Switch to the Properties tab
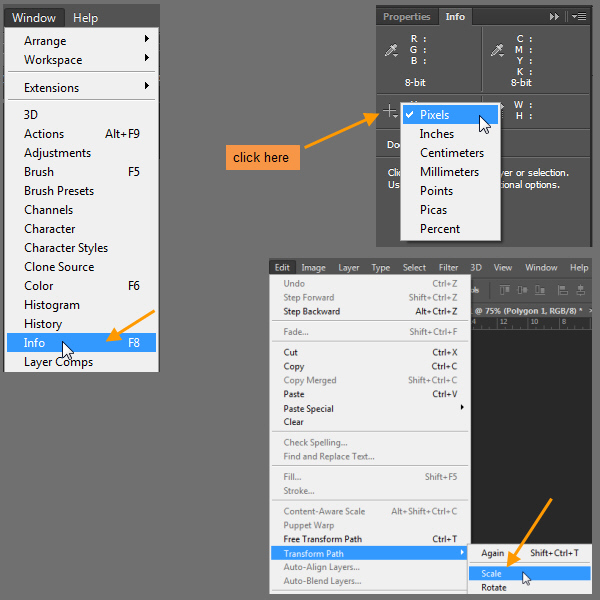The width and height of the screenshot is (600, 600). [407, 17]
